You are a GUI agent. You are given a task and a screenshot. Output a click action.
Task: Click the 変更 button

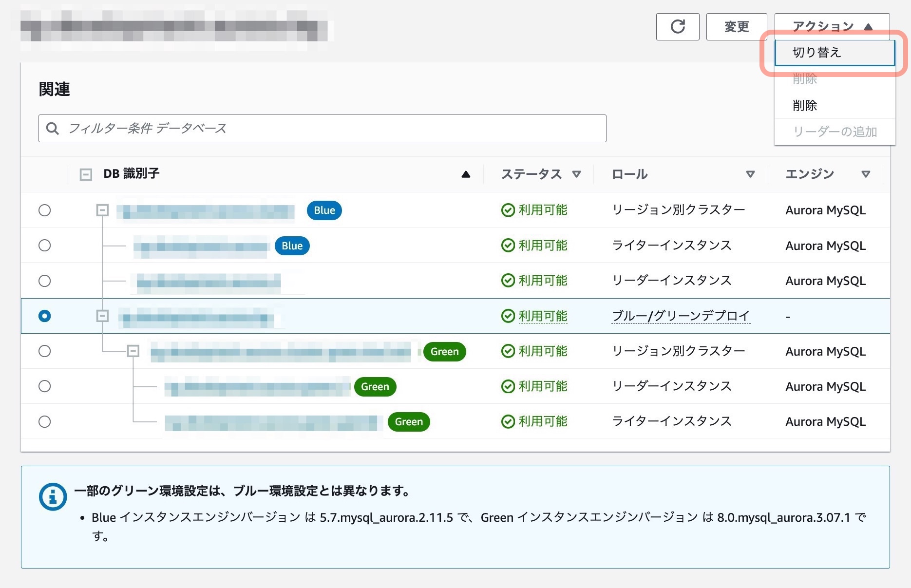click(736, 27)
